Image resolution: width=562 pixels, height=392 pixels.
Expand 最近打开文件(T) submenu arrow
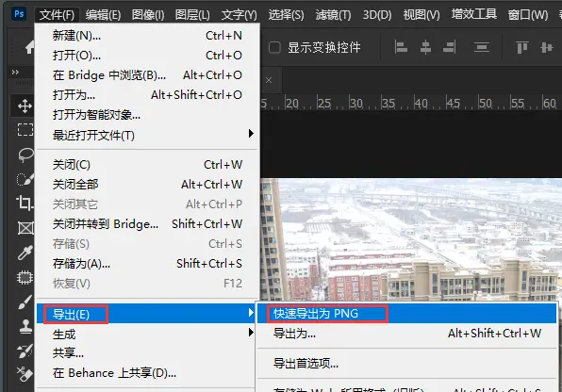coord(251,134)
